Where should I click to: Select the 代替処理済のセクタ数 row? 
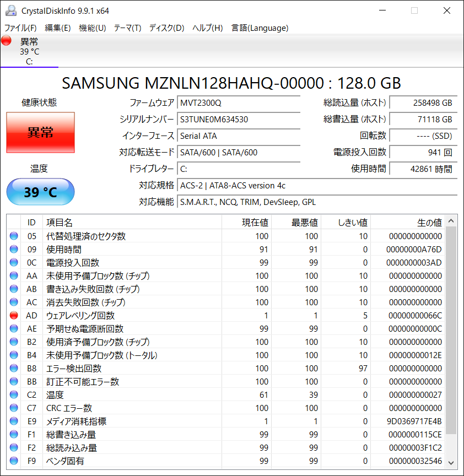click(x=225, y=236)
